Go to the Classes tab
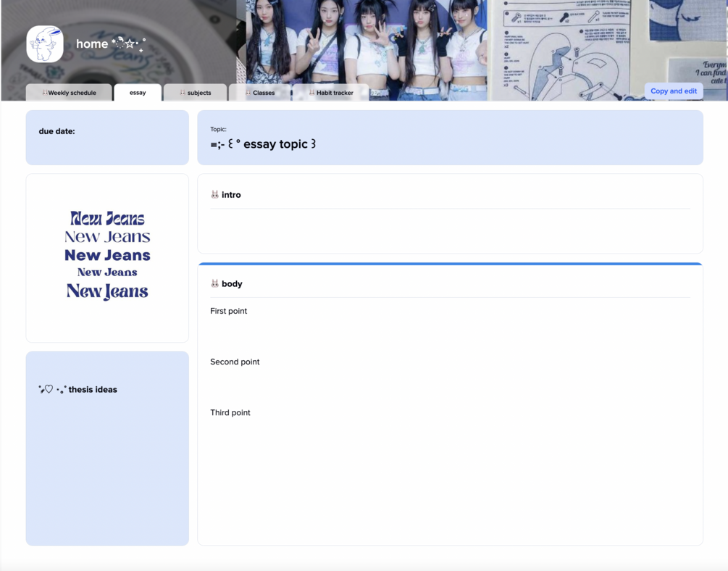The height and width of the screenshot is (571, 728). (259, 93)
